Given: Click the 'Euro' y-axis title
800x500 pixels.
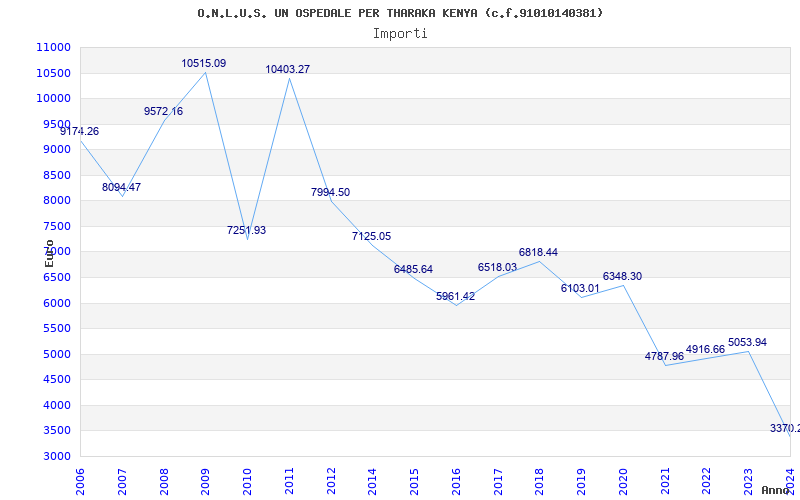Looking at the screenshot, I should pos(49,254).
